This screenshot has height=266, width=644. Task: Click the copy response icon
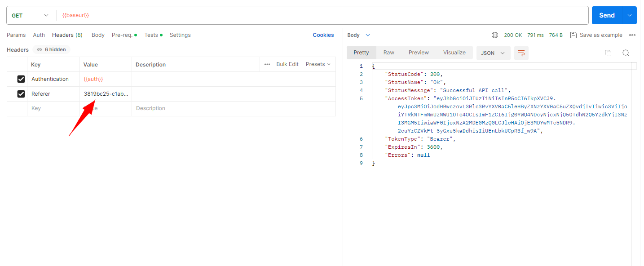(x=608, y=53)
